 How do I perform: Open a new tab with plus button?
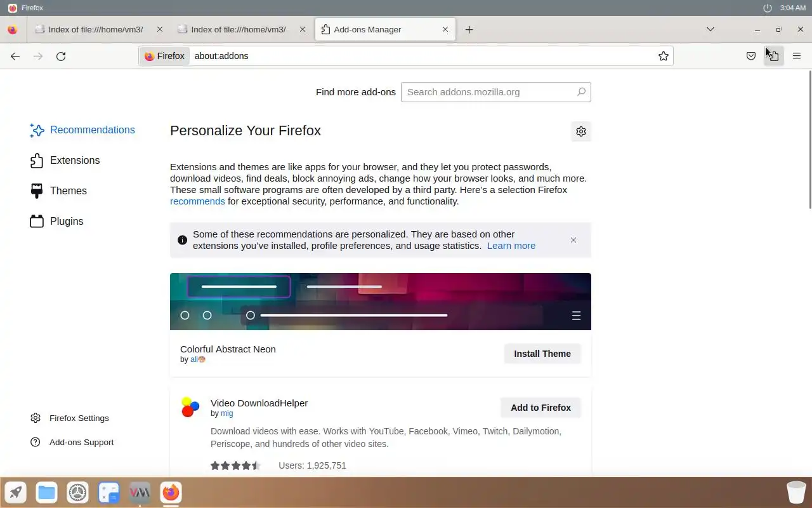[469, 29]
